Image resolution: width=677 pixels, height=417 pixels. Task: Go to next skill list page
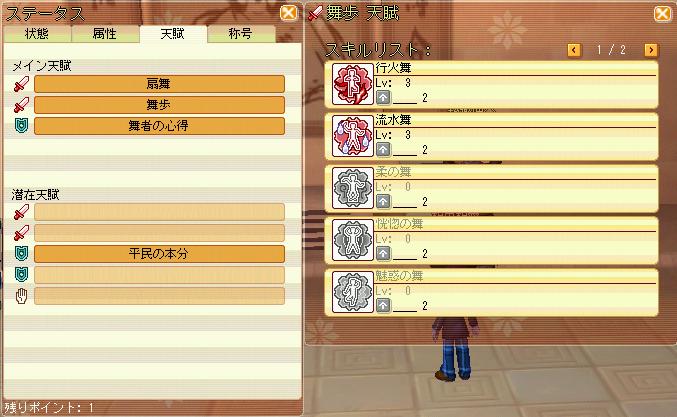[651, 50]
